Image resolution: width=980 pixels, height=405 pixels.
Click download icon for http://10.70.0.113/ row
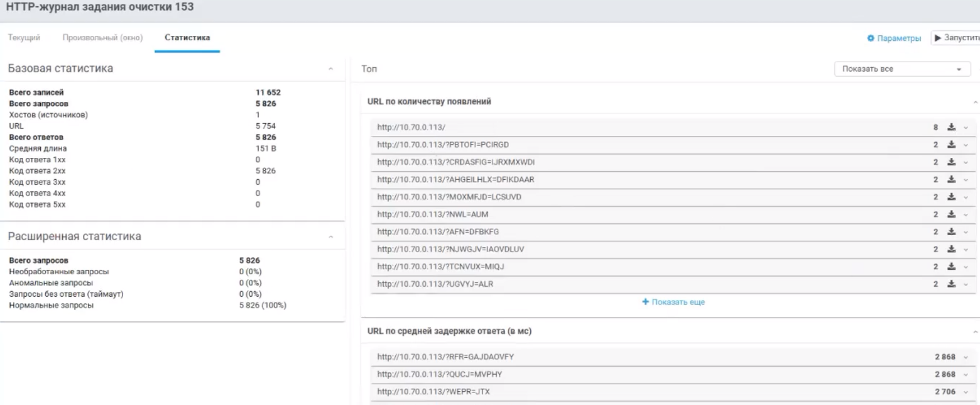(x=952, y=127)
